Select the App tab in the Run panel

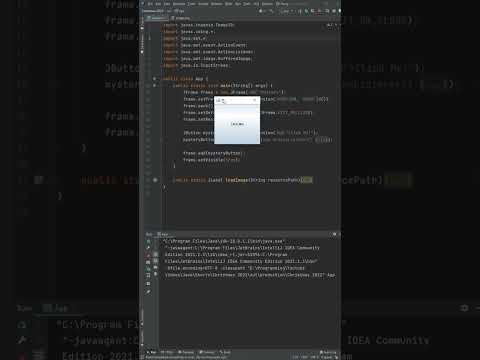tap(163, 234)
